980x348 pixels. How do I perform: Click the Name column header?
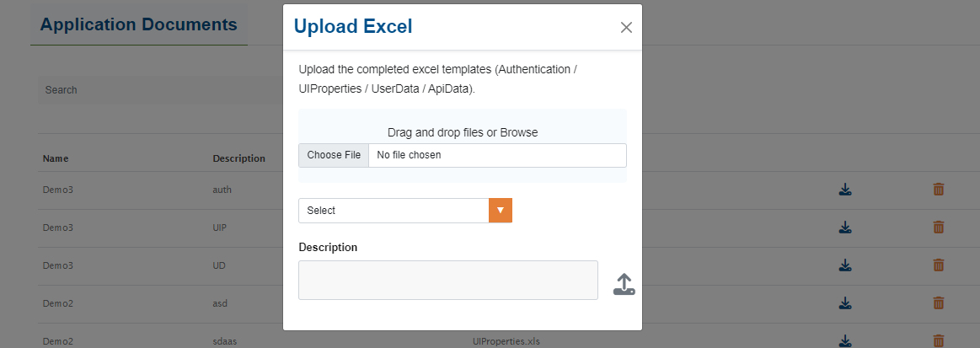(x=56, y=158)
